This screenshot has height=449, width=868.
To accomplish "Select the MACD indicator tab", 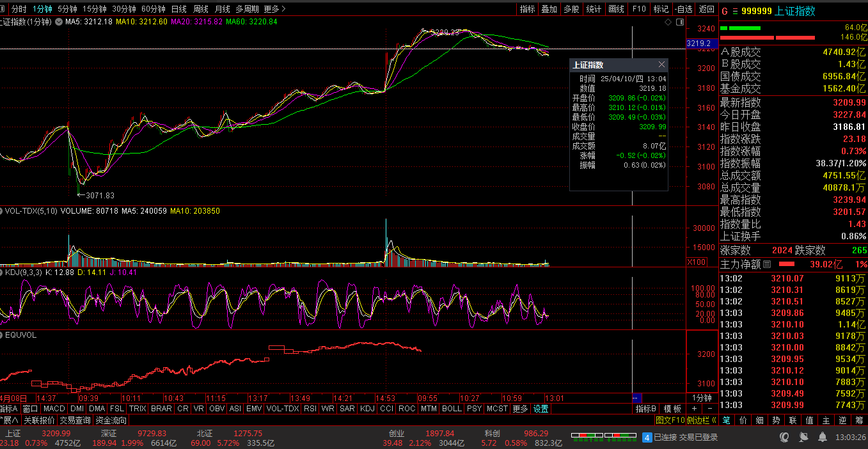I will [x=54, y=409].
